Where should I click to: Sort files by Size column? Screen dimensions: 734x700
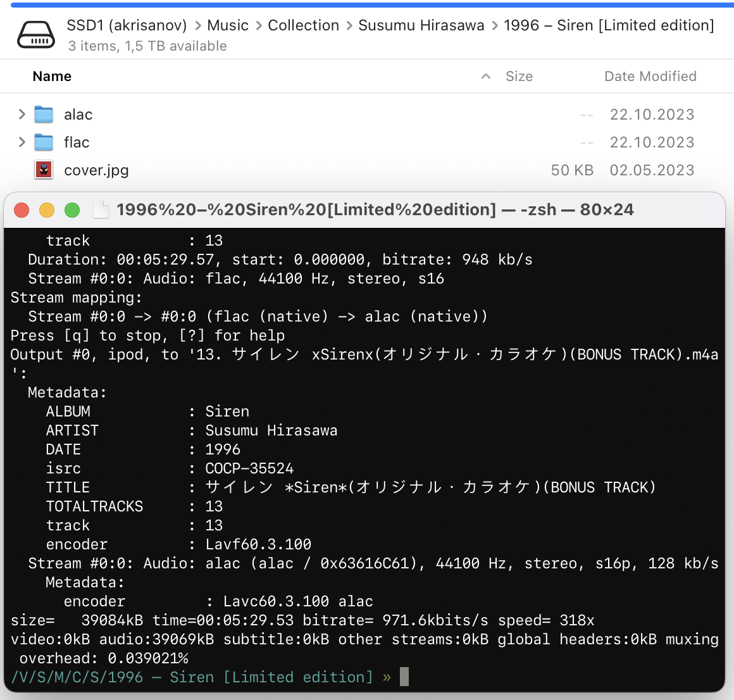519,77
